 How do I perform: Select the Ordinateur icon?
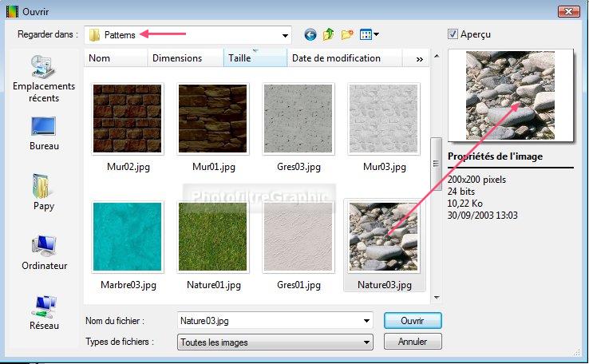tap(44, 251)
